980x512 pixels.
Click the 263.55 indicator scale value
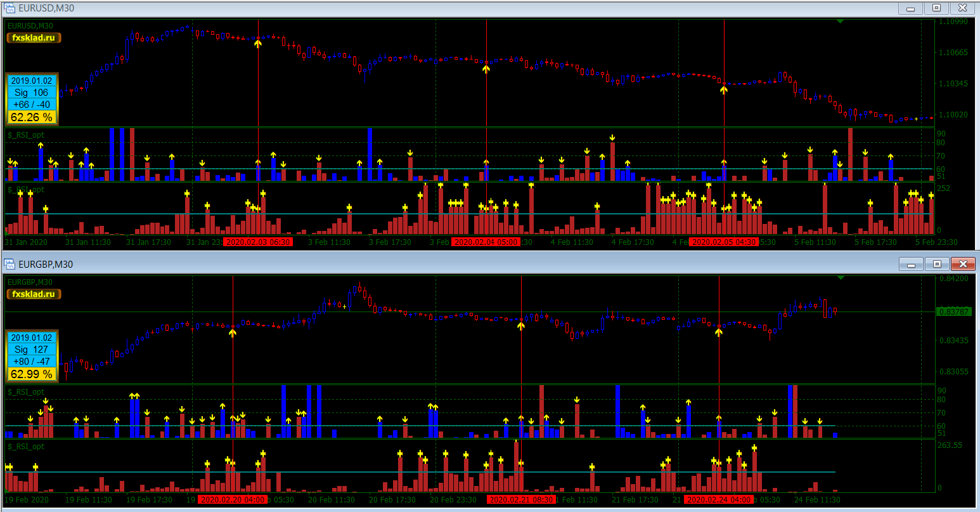point(950,445)
